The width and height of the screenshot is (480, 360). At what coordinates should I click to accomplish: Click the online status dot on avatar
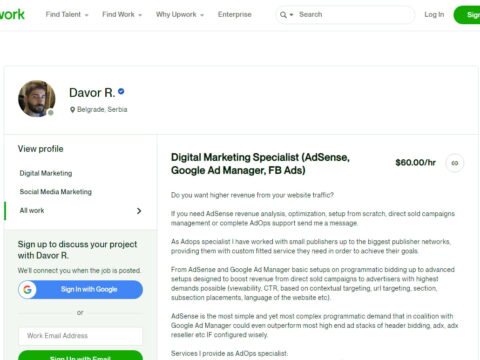51,113
